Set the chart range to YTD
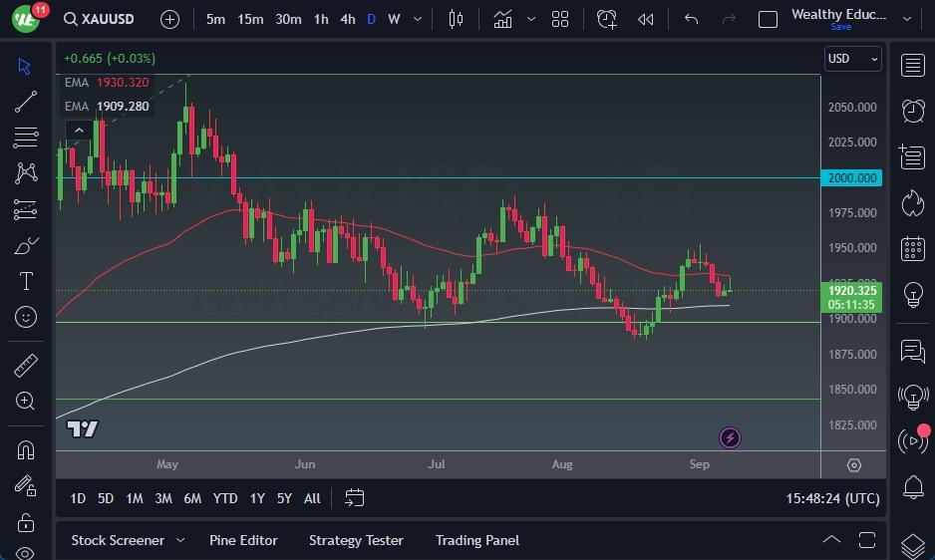The height and width of the screenshot is (560, 935). coord(225,498)
